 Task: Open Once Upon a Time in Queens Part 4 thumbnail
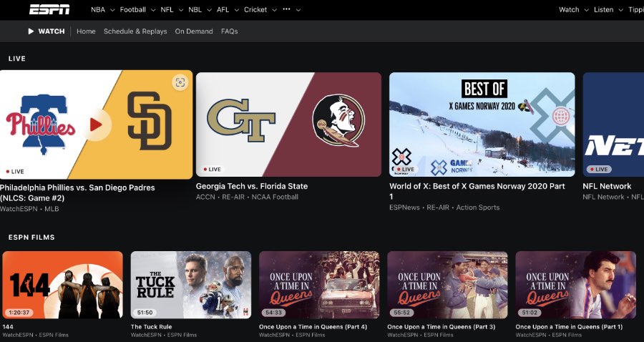(x=319, y=285)
